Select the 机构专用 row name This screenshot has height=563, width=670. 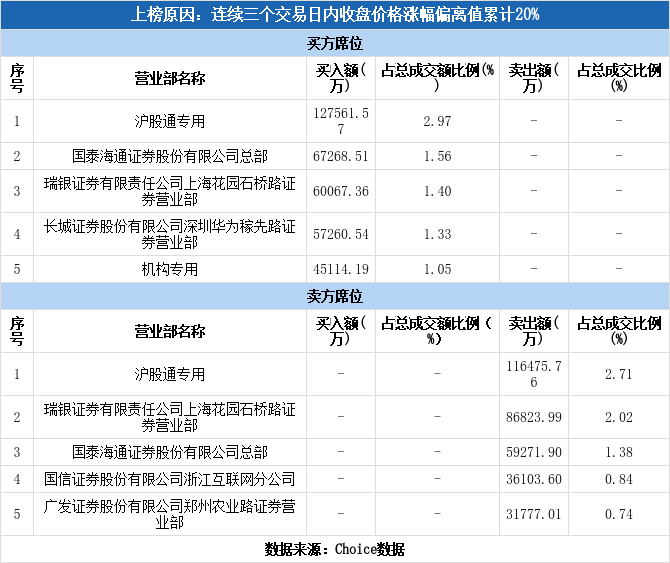point(170,269)
